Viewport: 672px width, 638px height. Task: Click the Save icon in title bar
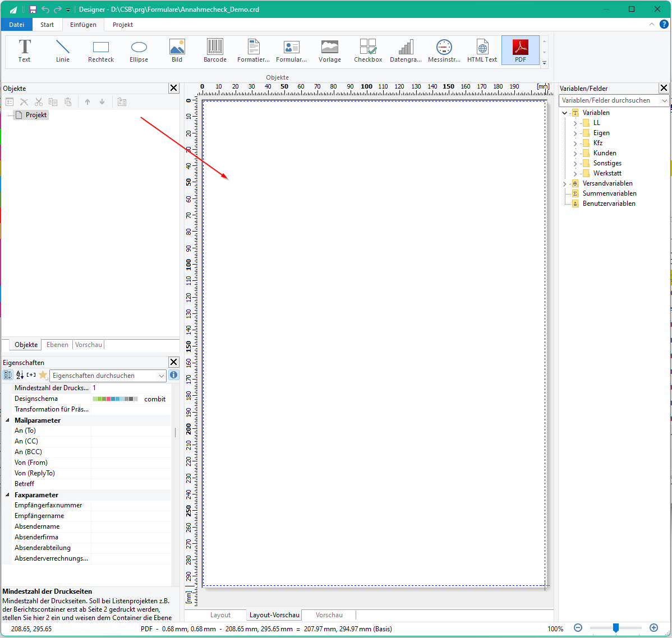[x=33, y=10]
